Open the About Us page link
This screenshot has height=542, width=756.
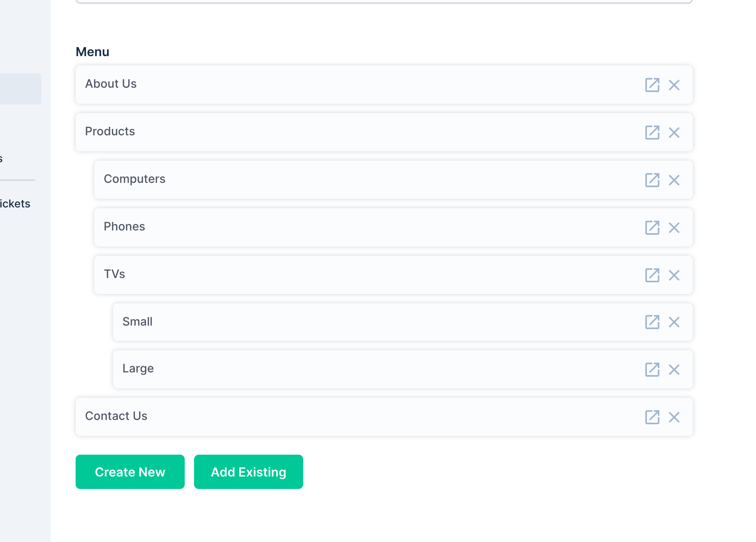653,85
